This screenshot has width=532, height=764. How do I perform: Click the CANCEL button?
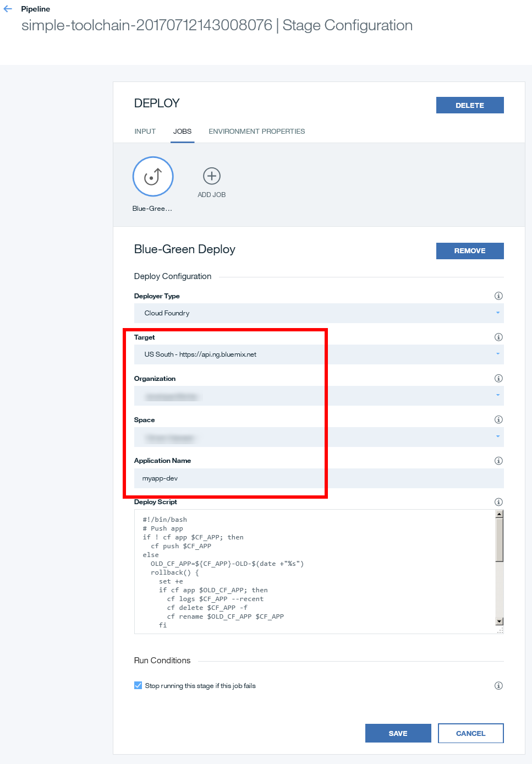(x=471, y=733)
